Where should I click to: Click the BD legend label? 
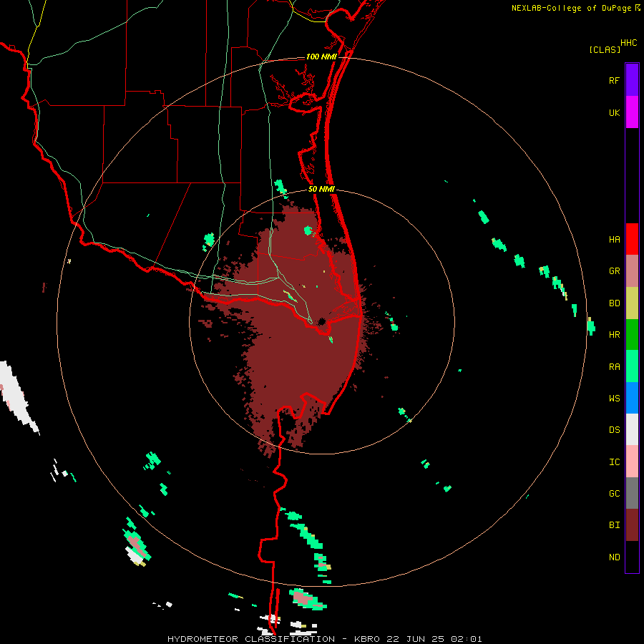point(614,303)
